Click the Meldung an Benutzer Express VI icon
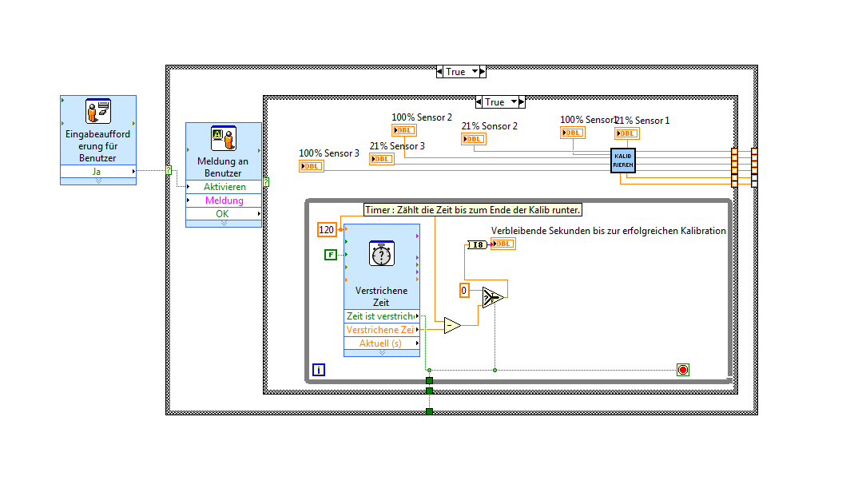This screenshot has height=504, width=858. 223,138
